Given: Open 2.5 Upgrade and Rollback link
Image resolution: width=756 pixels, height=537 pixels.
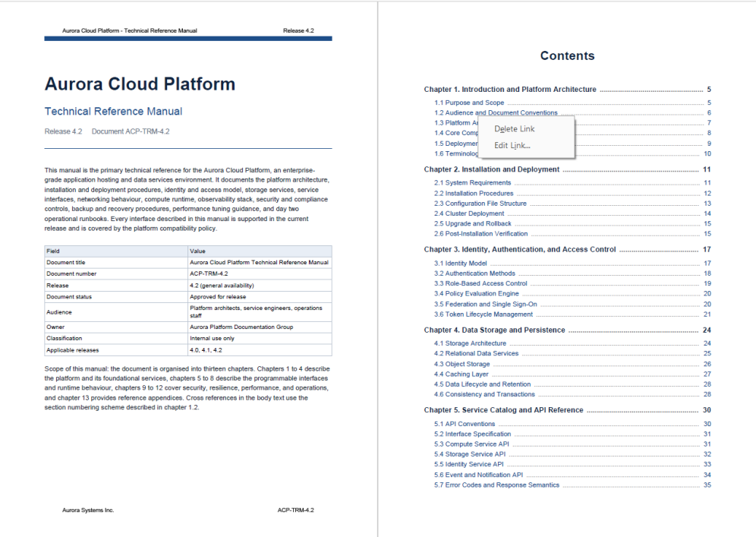Looking at the screenshot, I should pyautogui.click(x=472, y=224).
